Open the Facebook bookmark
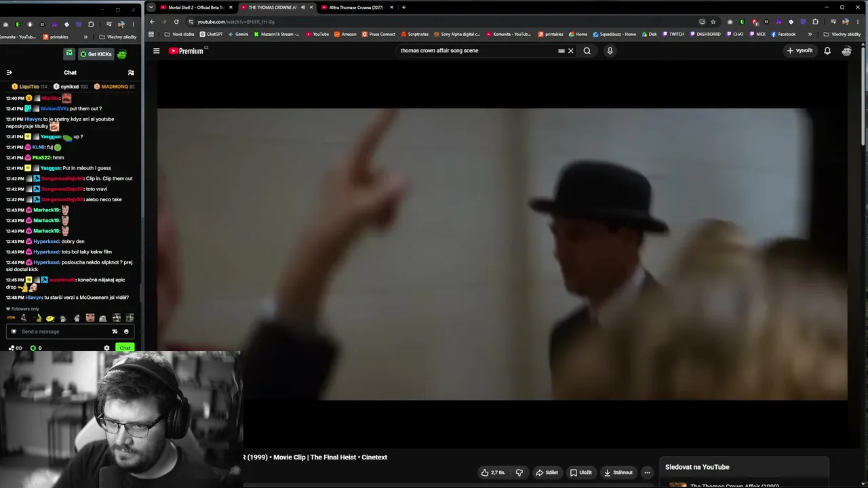The image size is (868, 488). [x=783, y=34]
